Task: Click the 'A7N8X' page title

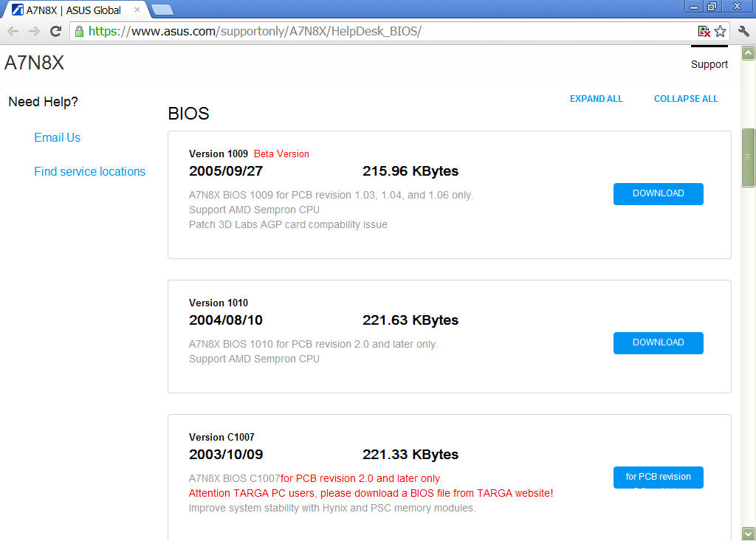Action: 34,63
